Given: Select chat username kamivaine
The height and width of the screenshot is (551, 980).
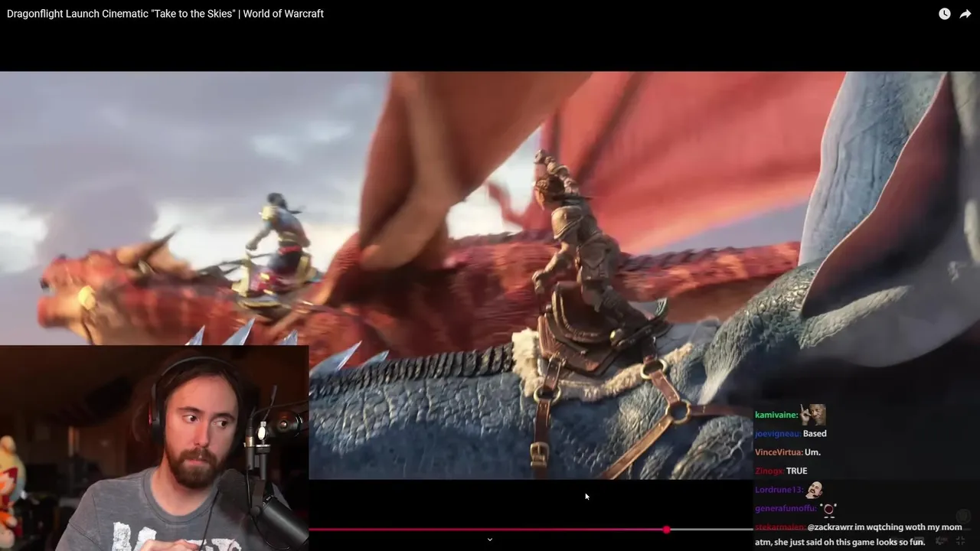Looking at the screenshot, I should point(776,415).
